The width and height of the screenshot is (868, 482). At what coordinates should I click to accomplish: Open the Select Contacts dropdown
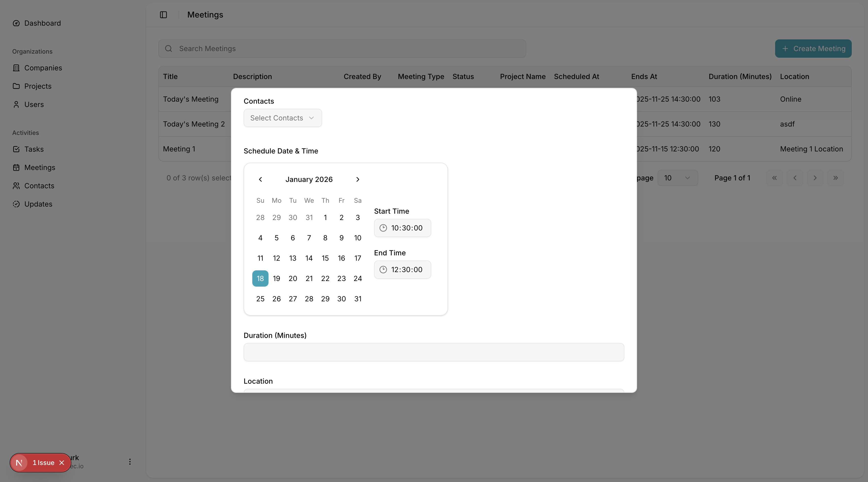(x=282, y=118)
